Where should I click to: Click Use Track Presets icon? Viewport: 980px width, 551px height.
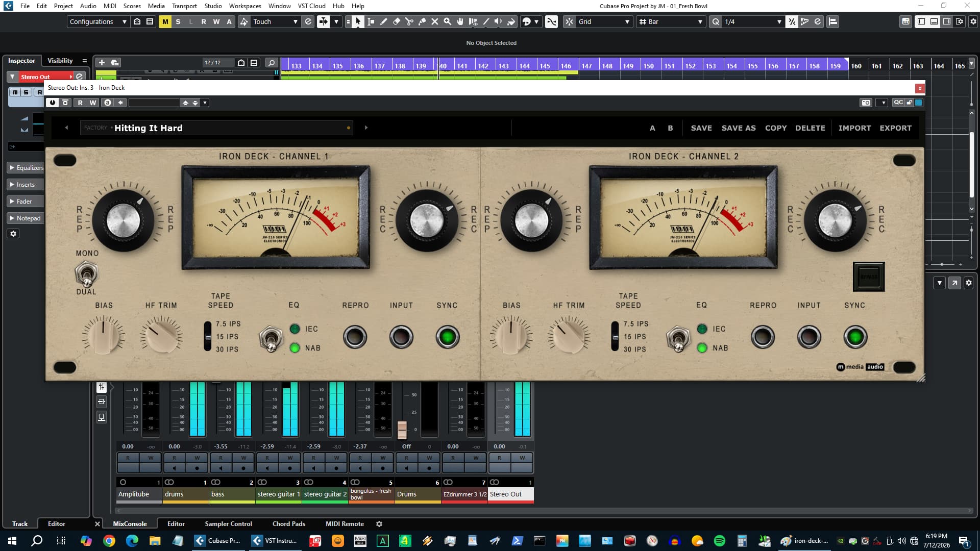coord(115,62)
